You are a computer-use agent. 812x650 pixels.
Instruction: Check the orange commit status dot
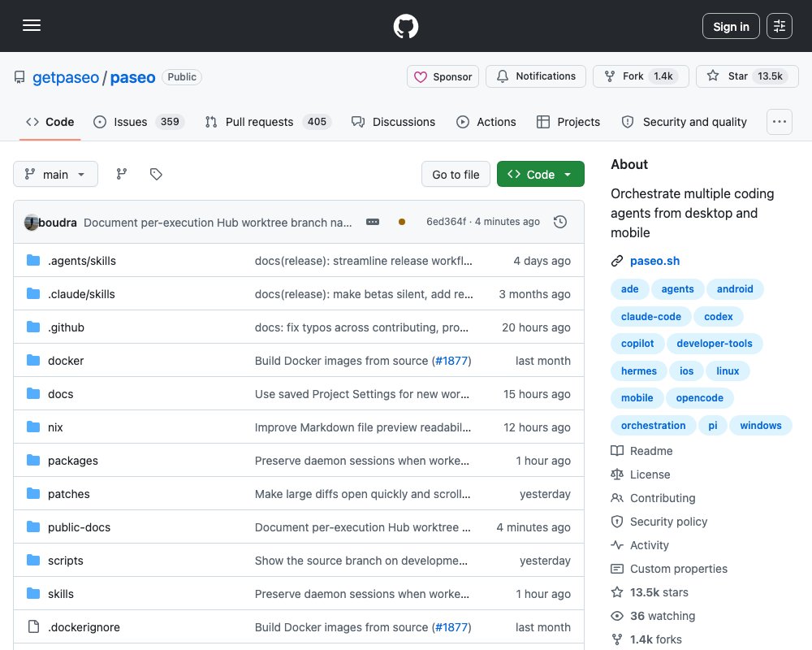pos(402,222)
